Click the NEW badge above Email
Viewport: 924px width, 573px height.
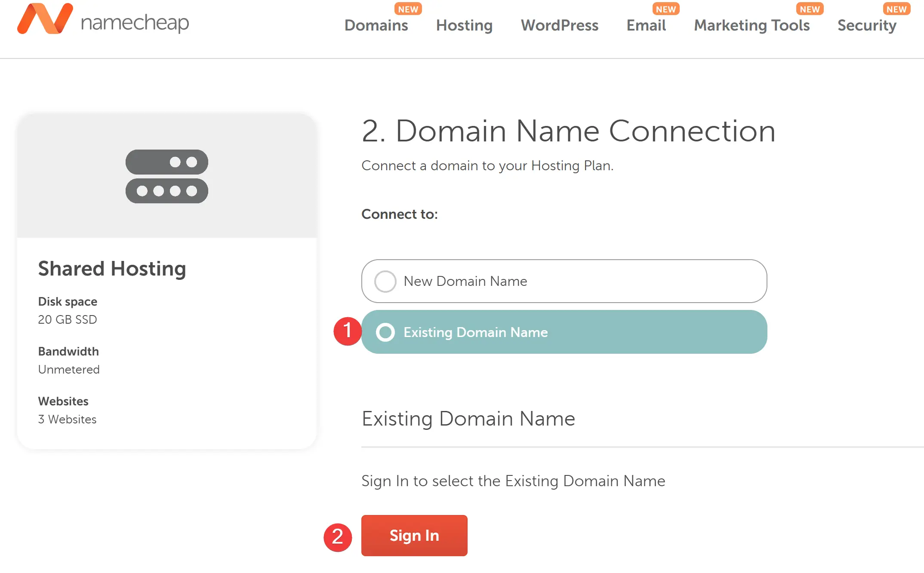point(665,9)
